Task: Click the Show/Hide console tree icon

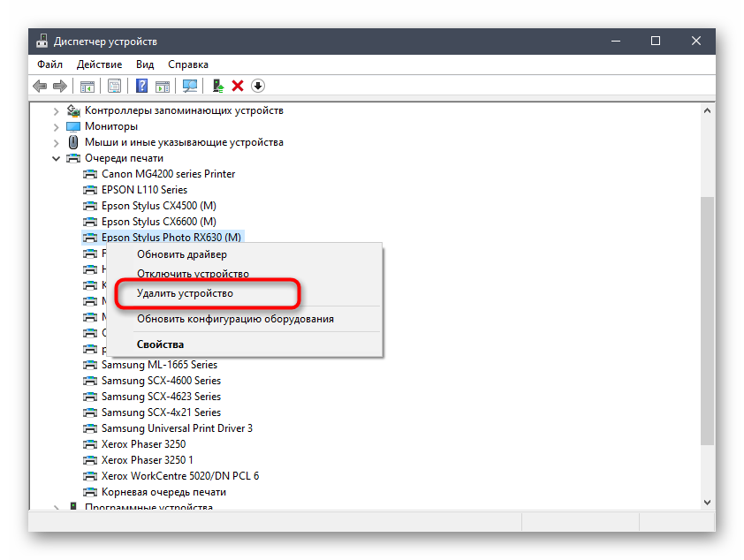Action: [x=87, y=86]
